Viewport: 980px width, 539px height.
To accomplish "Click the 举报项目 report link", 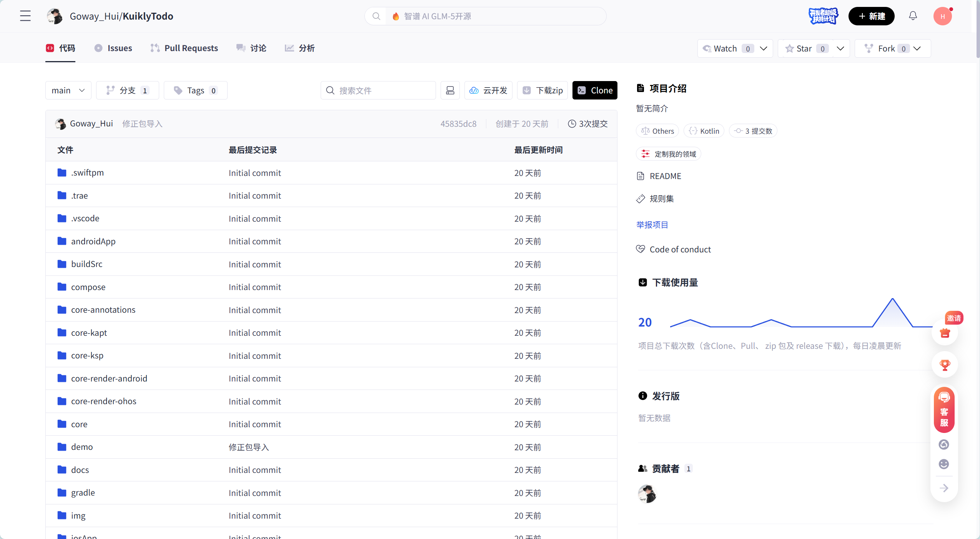I will point(652,225).
